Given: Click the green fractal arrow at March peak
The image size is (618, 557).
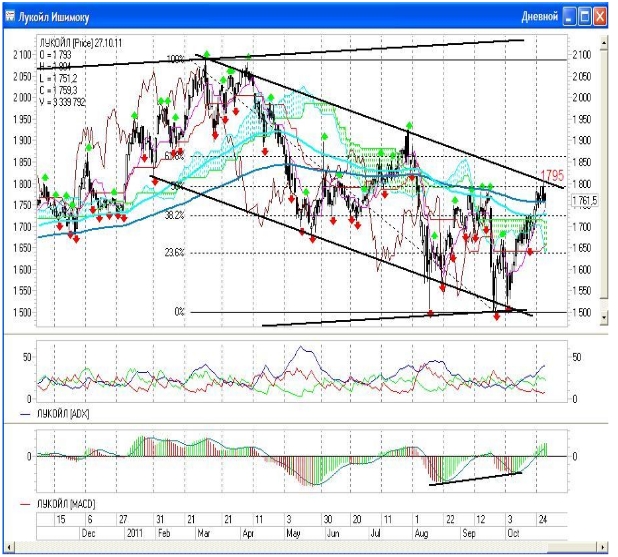Looking at the screenshot, I should coord(207,54).
